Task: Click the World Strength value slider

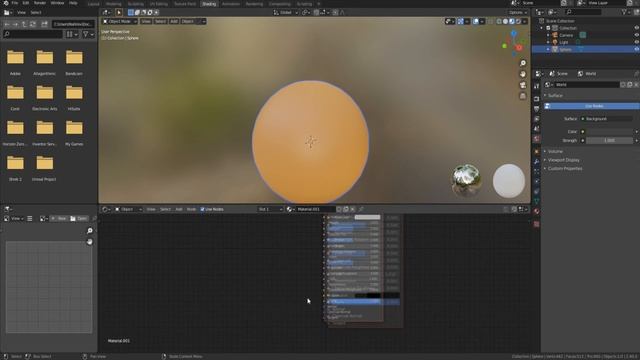Action: (610, 140)
